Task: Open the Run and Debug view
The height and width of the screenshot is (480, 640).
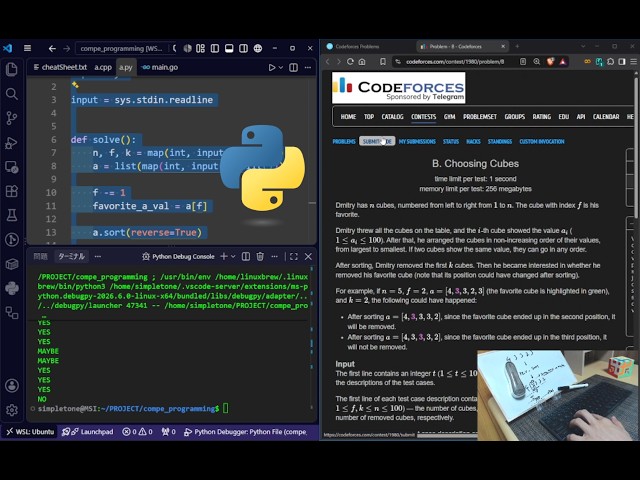Action: [12, 142]
